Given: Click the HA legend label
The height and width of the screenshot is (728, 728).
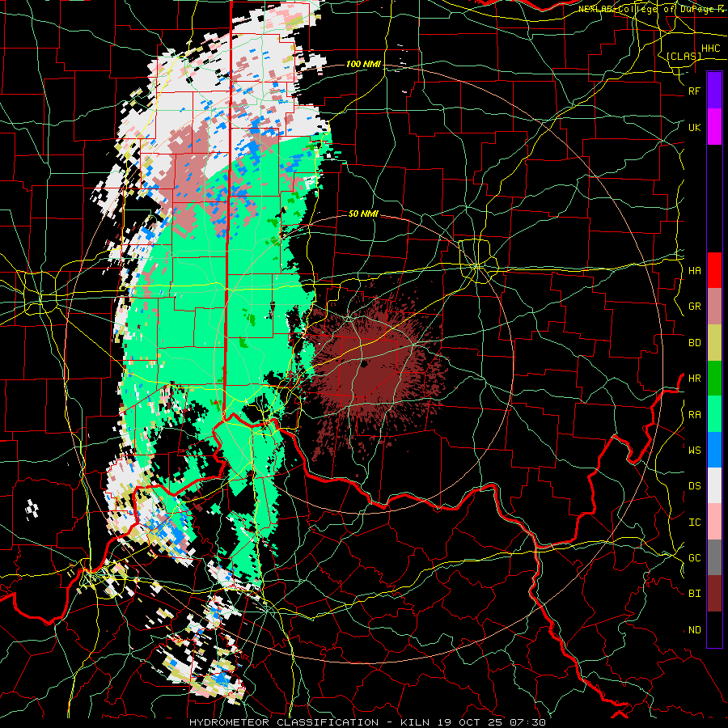Looking at the screenshot, I should [694, 271].
